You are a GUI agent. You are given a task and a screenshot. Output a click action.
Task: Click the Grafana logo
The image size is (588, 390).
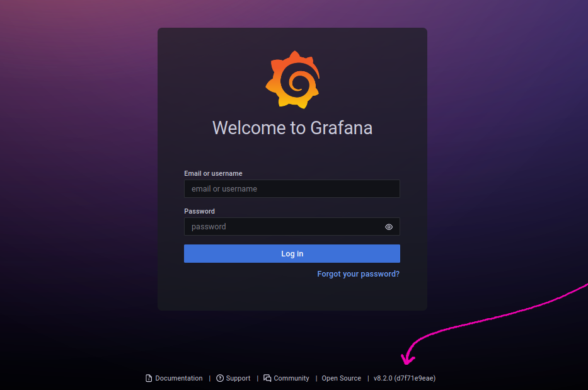tap(292, 80)
